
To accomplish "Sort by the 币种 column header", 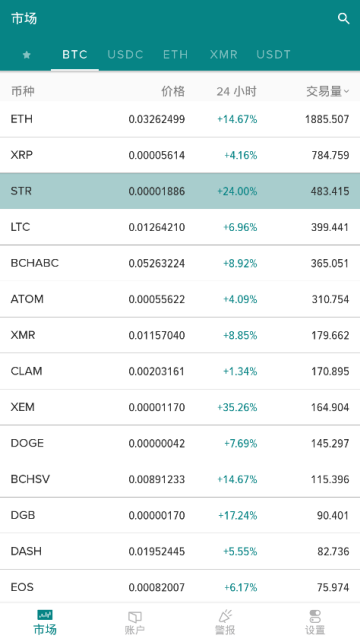I will 22,91.
